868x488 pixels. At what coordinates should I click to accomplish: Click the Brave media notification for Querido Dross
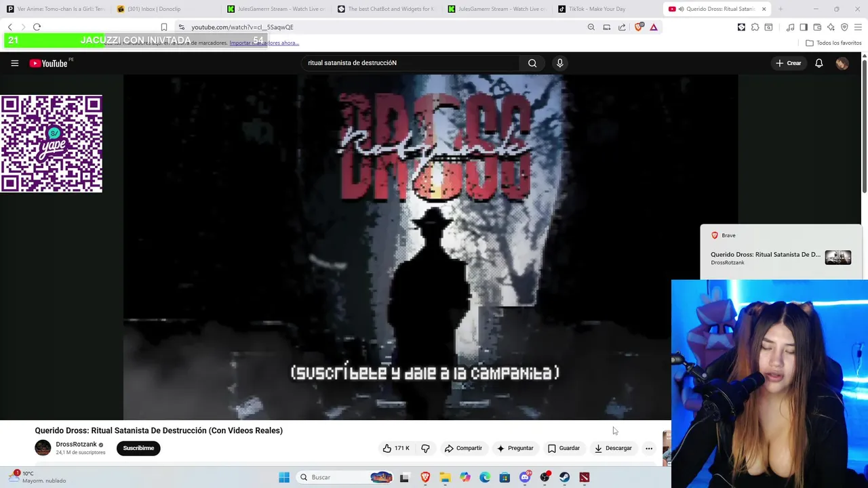pos(781,251)
